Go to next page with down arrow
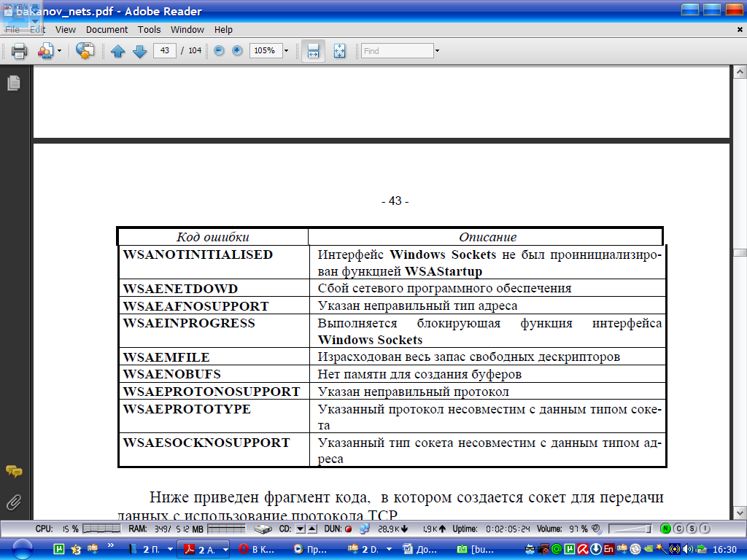Screen dimensions: 747x560 click(139, 50)
